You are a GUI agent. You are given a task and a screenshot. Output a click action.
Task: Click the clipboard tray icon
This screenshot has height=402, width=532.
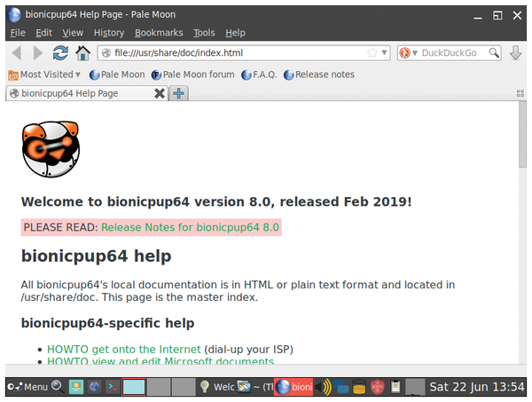pyautogui.click(x=395, y=387)
